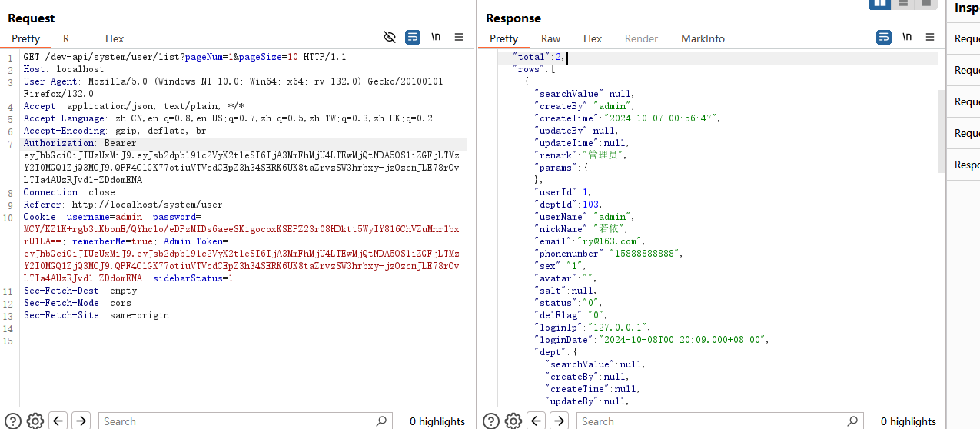Viewport: 980px width, 429px height.
Task: Click the "deptId":103 line in Response
Action: [x=569, y=205]
